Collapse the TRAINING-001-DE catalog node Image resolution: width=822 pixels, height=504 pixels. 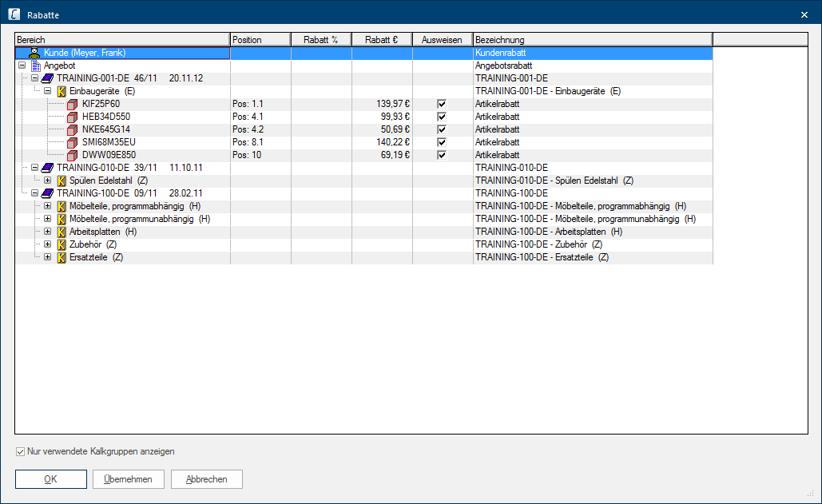pos(35,78)
